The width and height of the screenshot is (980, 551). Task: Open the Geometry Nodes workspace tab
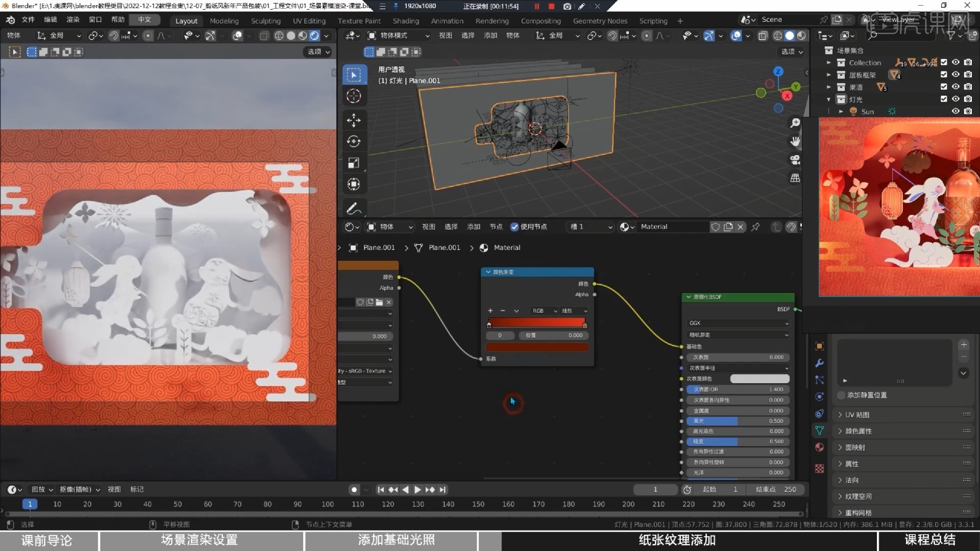click(x=600, y=21)
